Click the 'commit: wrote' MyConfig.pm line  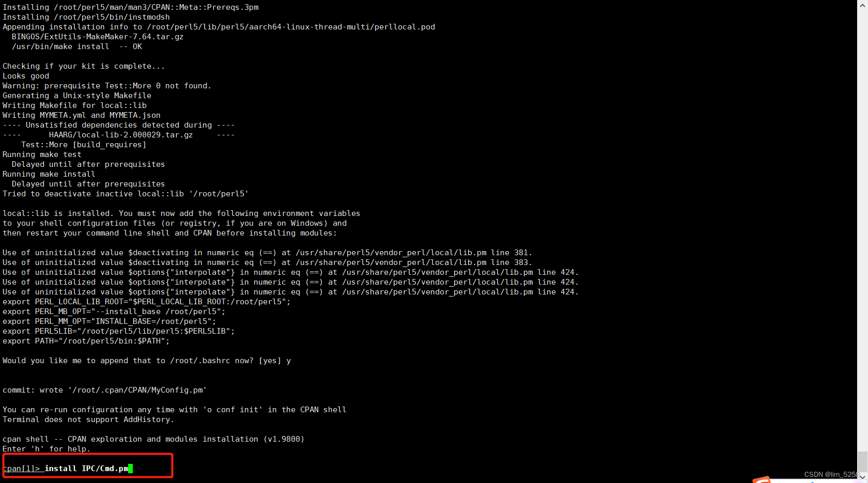click(x=104, y=390)
